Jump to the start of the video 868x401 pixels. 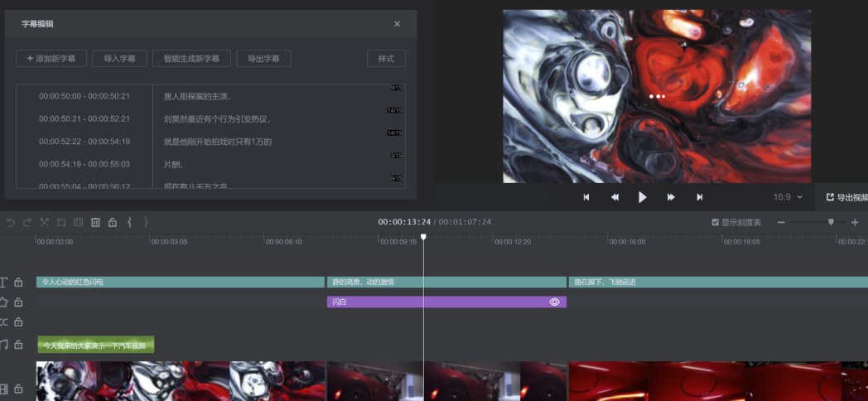tap(586, 197)
